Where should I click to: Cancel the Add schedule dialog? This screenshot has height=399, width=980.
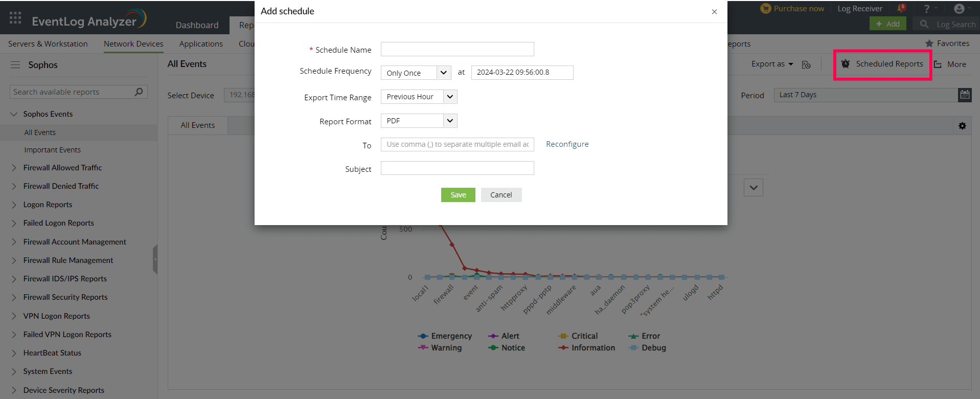point(501,195)
